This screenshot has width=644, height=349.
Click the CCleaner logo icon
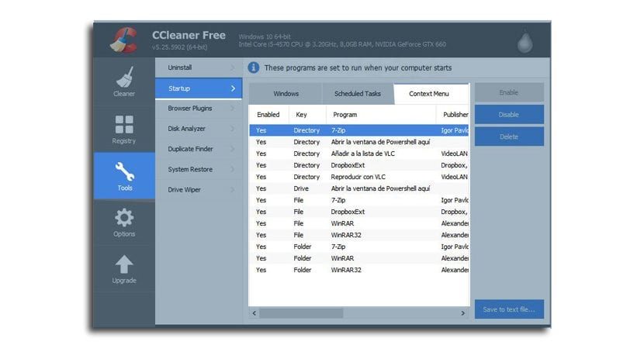click(123, 40)
